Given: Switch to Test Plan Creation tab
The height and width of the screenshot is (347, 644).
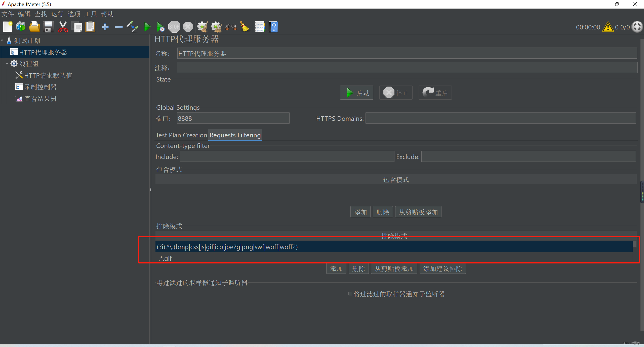Looking at the screenshot, I should coord(181,135).
